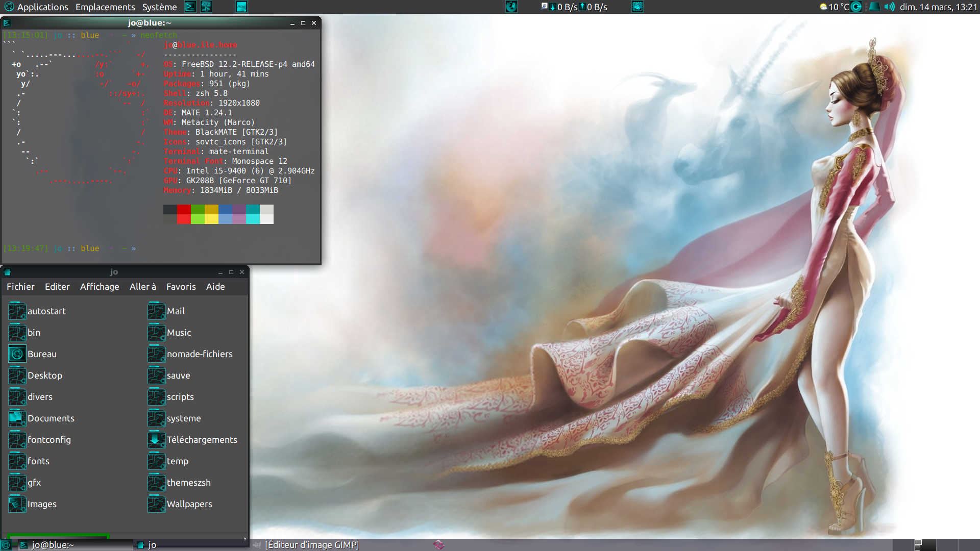Image resolution: width=980 pixels, height=551 pixels.
Task: Open the Aide menu
Action: (x=215, y=287)
